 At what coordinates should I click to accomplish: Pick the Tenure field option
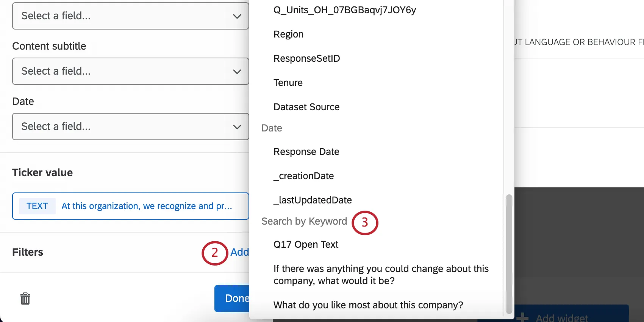pos(288,83)
